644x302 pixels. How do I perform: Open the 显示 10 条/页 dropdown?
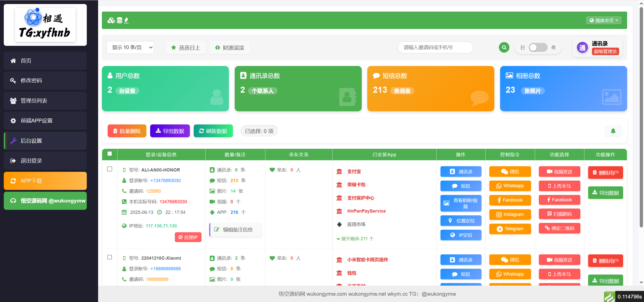(x=130, y=47)
